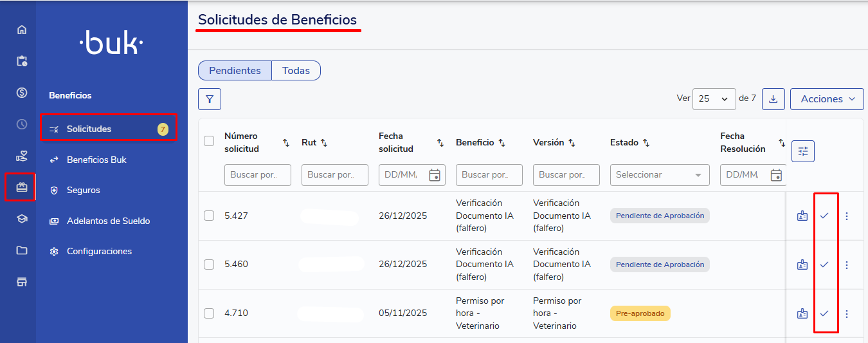The width and height of the screenshot is (868, 343).
Task: Expand the Acciones dropdown
Action: pyautogui.click(x=827, y=99)
